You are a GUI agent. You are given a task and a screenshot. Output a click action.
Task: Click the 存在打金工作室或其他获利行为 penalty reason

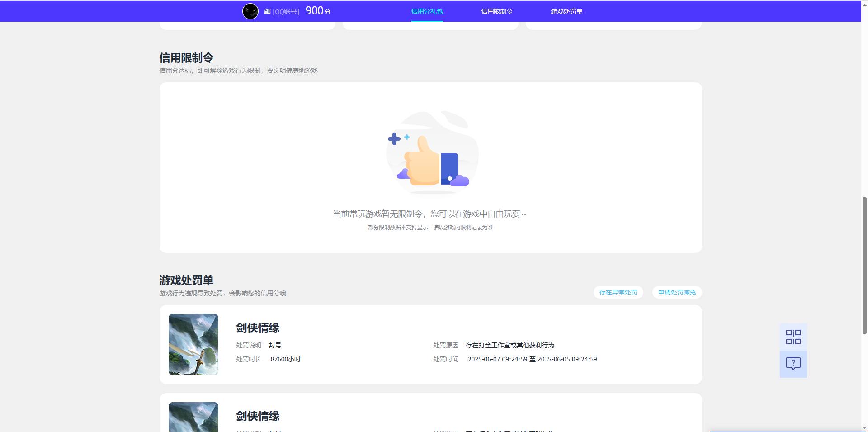pos(510,345)
